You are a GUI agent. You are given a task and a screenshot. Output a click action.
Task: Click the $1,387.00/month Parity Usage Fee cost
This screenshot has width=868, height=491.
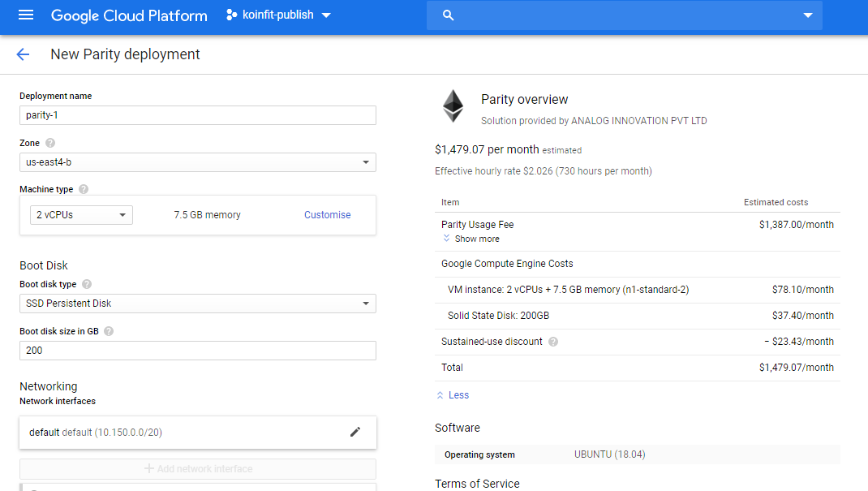click(796, 224)
